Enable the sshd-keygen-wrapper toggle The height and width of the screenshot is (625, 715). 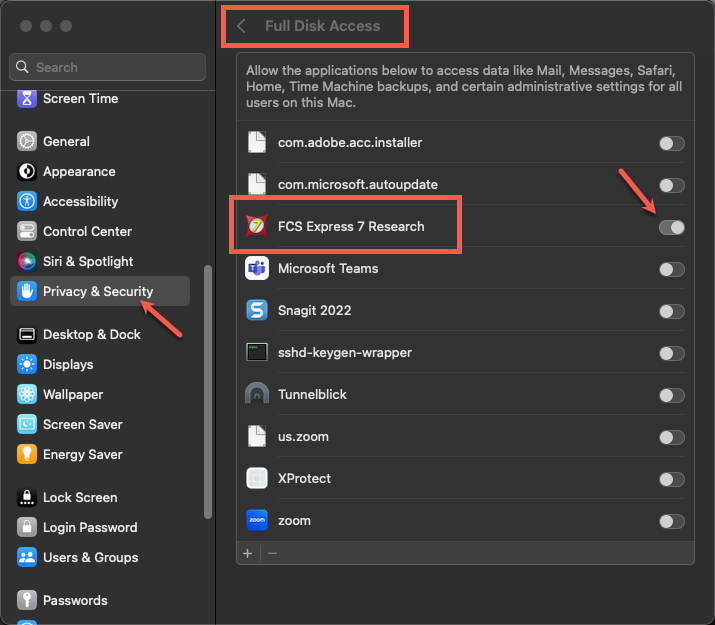click(x=672, y=353)
